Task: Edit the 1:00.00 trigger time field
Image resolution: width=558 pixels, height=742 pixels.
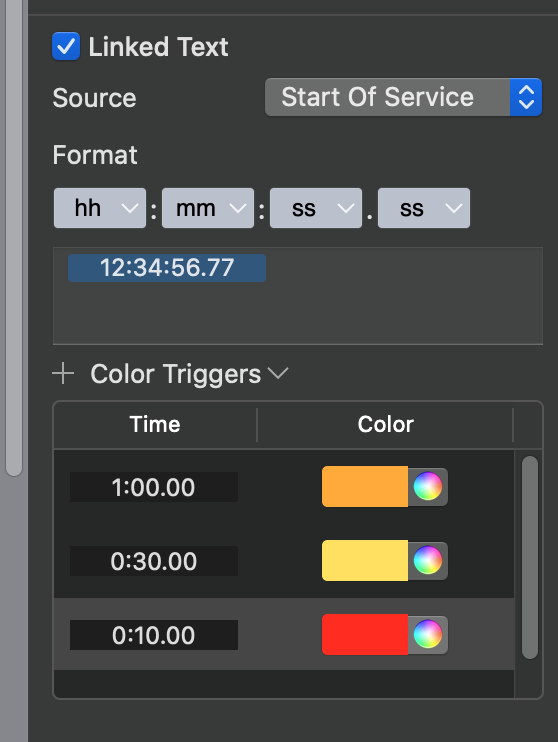Action: click(154, 487)
